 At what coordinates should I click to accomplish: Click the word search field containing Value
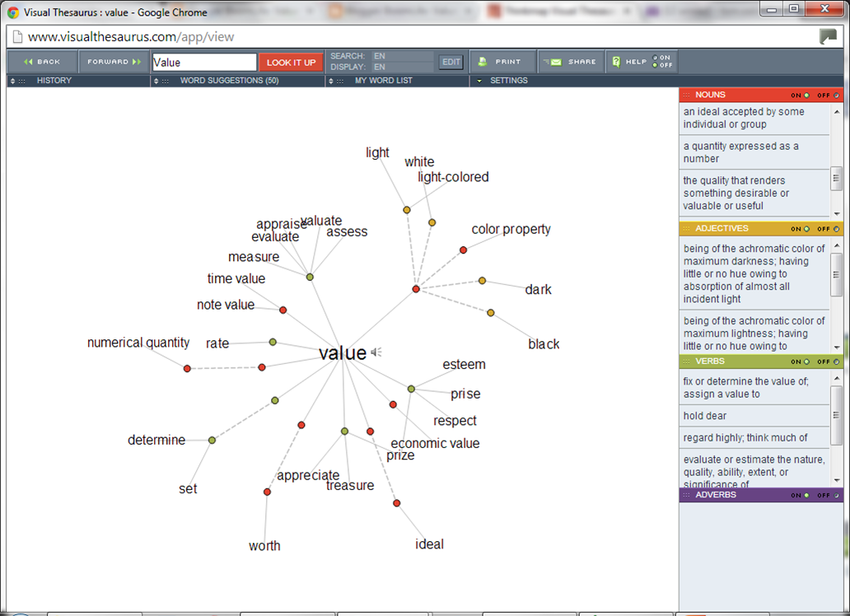tap(204, 63)
